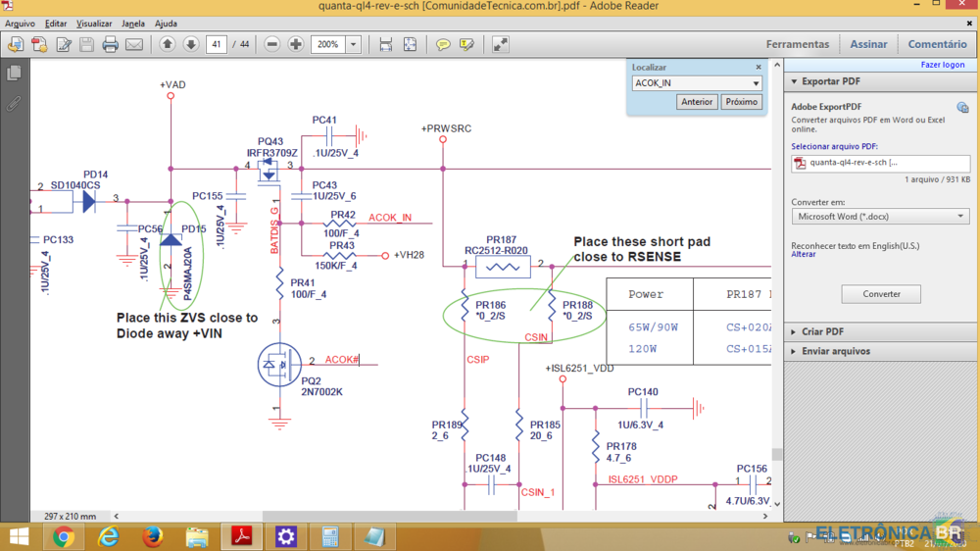The height and width of the screenshot is (551, 980).
Task: Open page thumbnails panel in left sidebar
Action: 14,74
